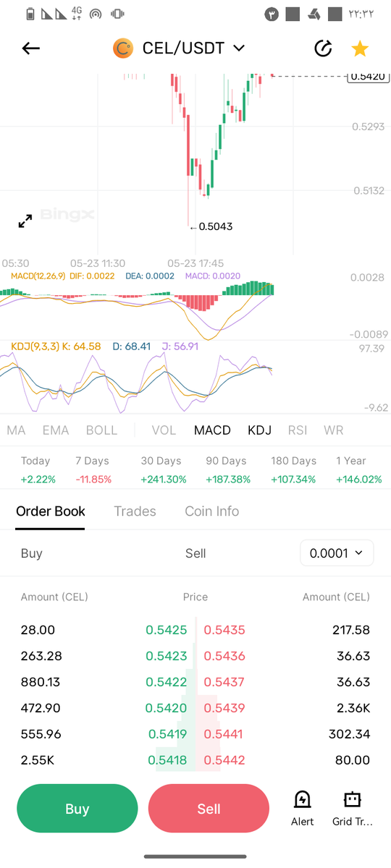Toggle the KDJ indicator

click(259, 430)
